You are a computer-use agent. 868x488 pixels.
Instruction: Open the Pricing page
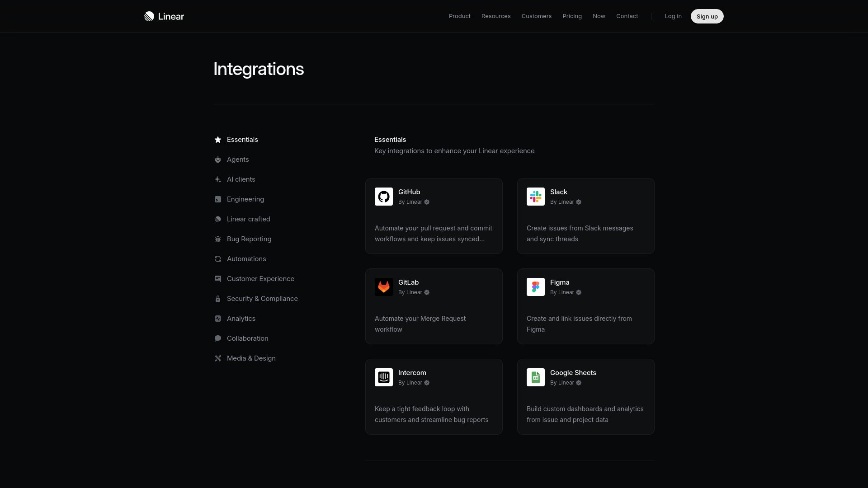572,16
